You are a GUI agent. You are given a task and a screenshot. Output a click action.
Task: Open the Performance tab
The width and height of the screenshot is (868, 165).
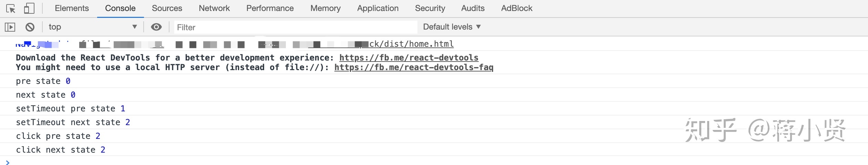pyautogui.click(x=270, y=8)
